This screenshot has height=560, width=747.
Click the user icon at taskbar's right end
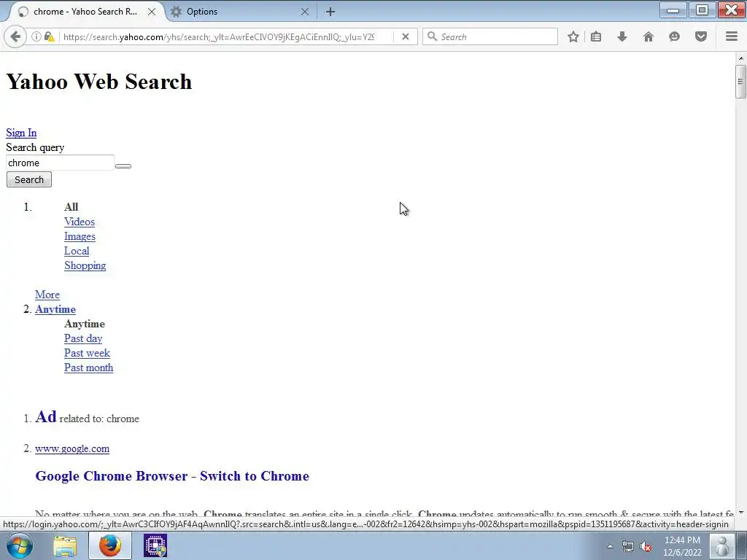click(723, 545)
